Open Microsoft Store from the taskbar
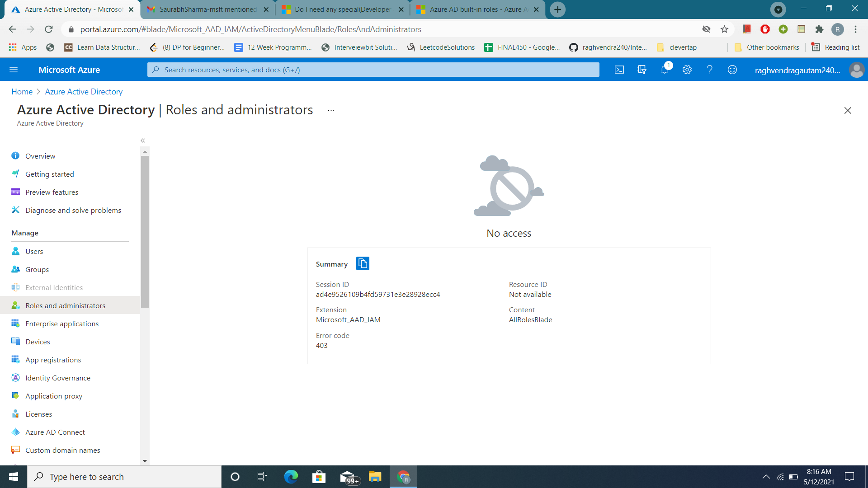868x488 pixels. click(319, 477)
